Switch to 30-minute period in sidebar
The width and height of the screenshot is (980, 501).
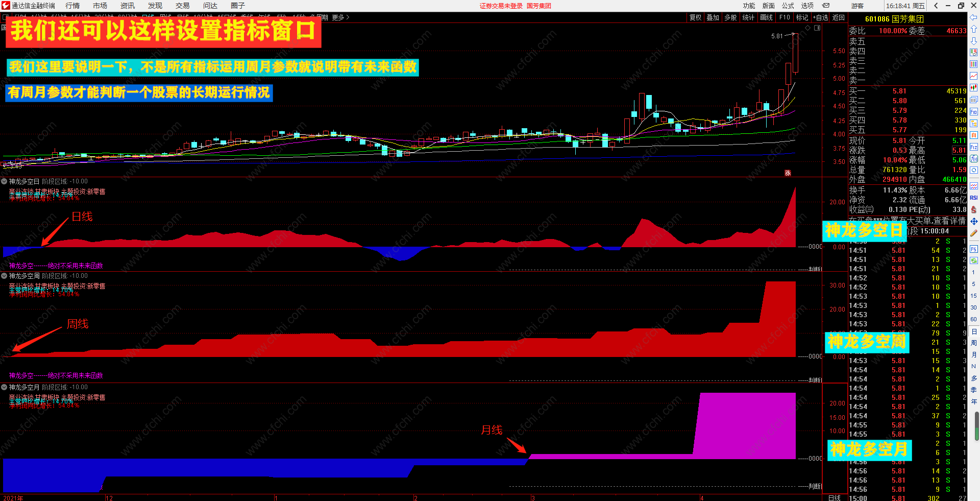tap(973, 307)
